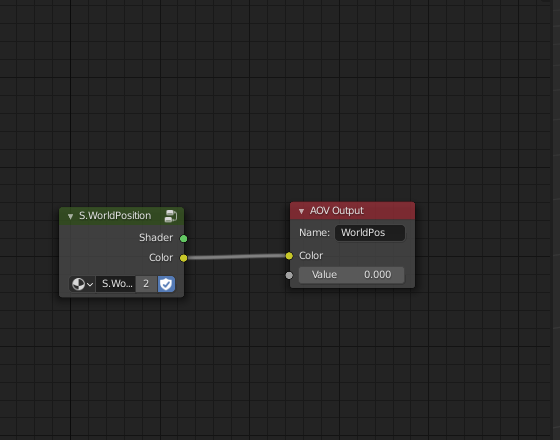Select the S.WorldPosition node header title

[x=115, y=216]
